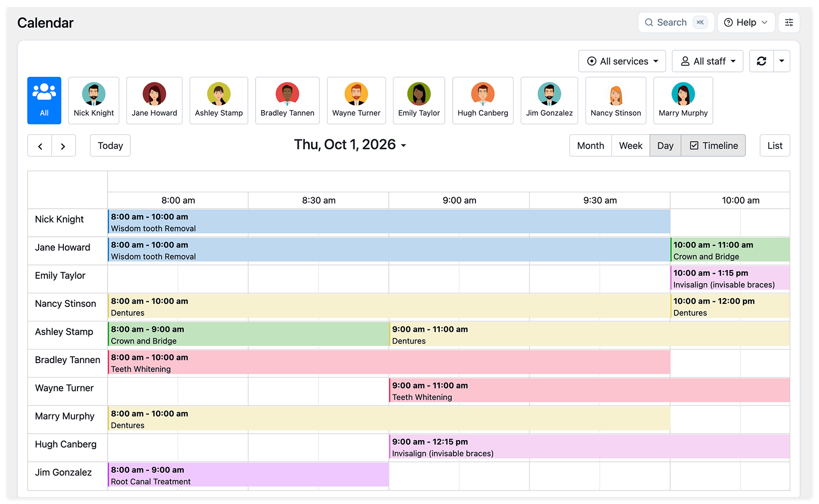The height and width of the screenshot is (504, 819).
Task: Open the All services dropdown
Action: tap(622, 61)
